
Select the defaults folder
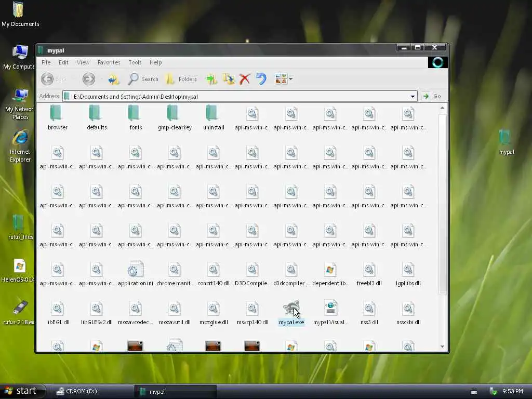(x=97, y=117)
